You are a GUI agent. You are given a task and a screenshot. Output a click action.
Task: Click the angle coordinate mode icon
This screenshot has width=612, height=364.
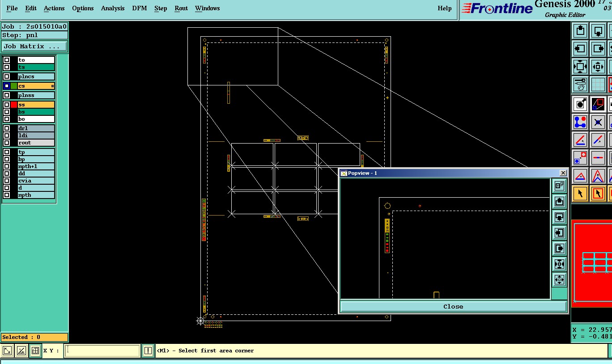point(21,351)
